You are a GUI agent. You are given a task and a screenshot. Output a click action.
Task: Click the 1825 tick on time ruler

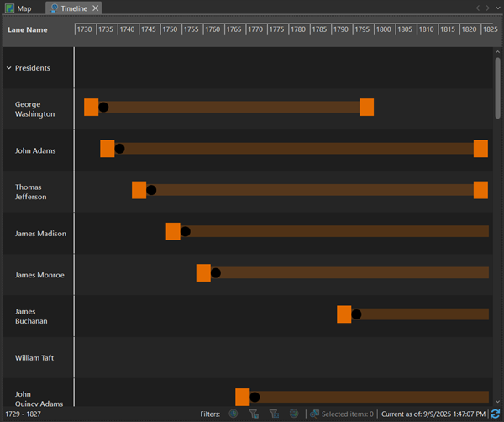click(x=491, y=29)
